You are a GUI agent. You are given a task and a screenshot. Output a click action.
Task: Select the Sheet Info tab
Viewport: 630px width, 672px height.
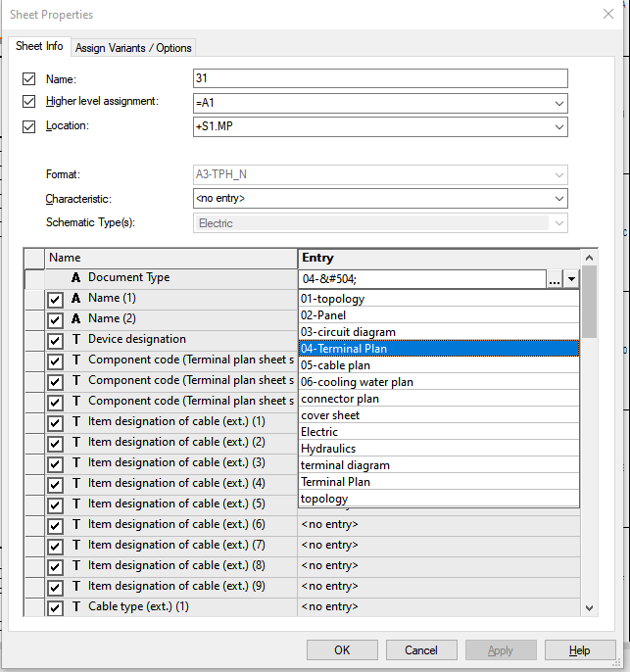pos(39,47)
